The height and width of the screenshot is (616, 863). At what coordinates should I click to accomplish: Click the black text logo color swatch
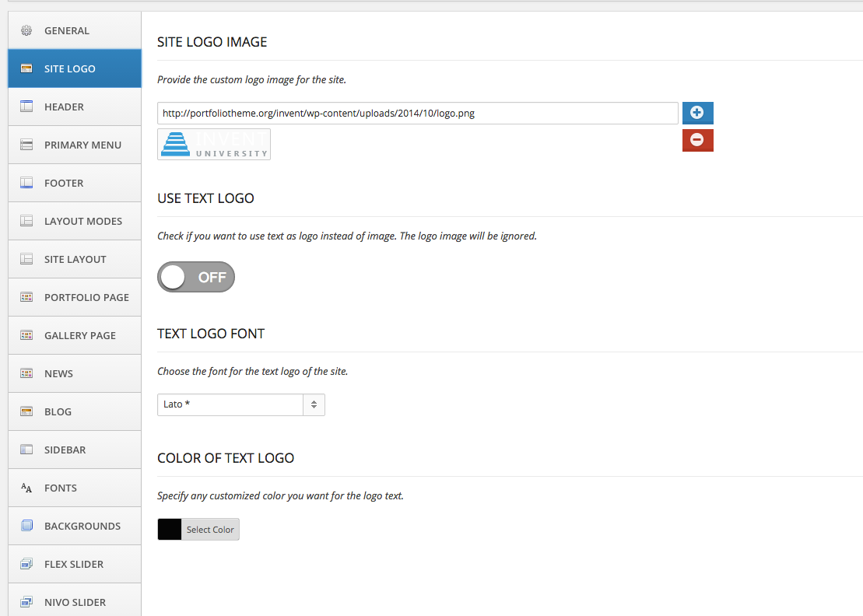point(168,529)
